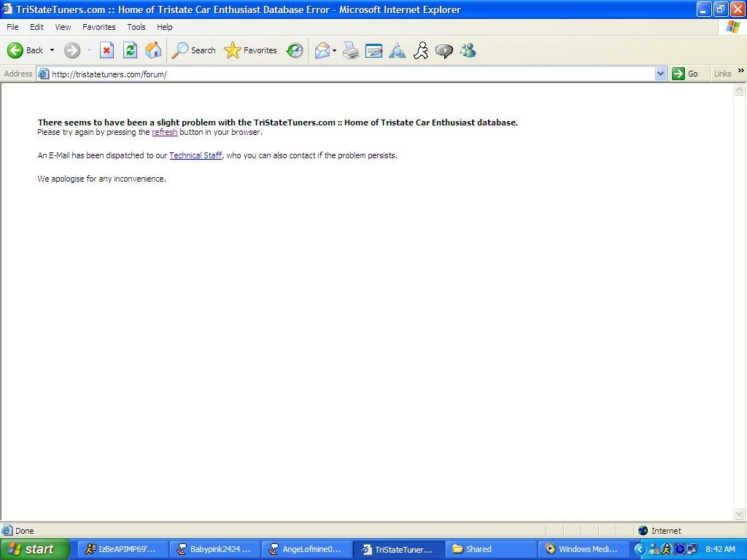The image size is (747, 560).
Task: Open the File menu
Action: (12, 27)
